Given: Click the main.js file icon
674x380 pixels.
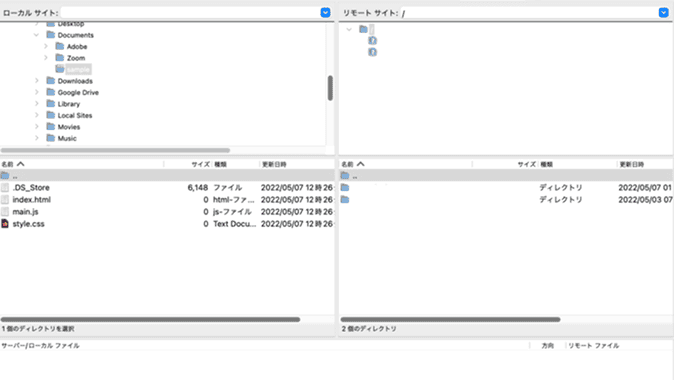Looking at the screenshot, I should pos(5,211).
